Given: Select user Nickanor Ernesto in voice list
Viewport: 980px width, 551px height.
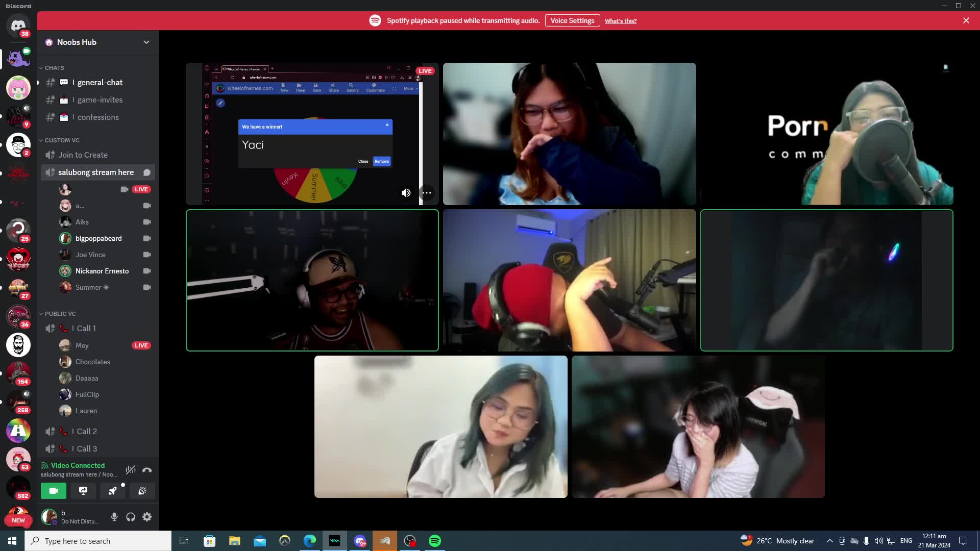Looking at the screenshot, I should point(105,271).
